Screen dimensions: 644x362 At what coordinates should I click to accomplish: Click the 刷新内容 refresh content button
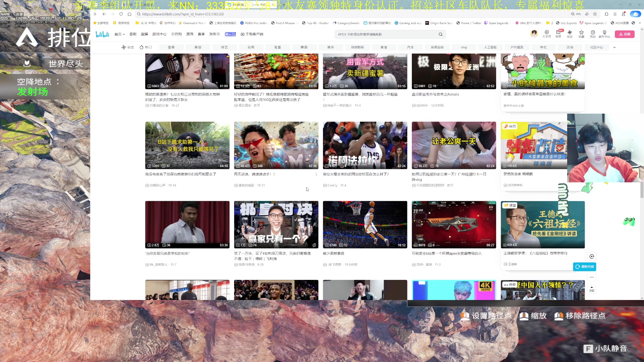click(x=585, y=266)
